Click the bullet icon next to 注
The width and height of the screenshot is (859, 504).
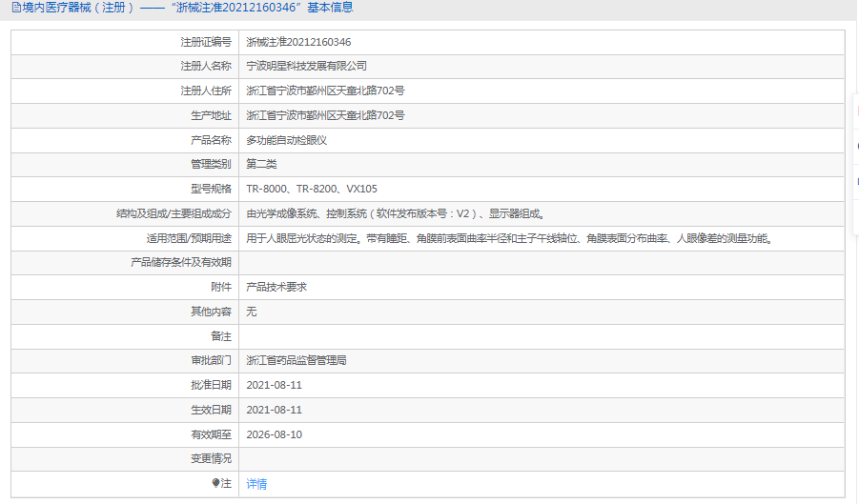click(x=215, y=483)
